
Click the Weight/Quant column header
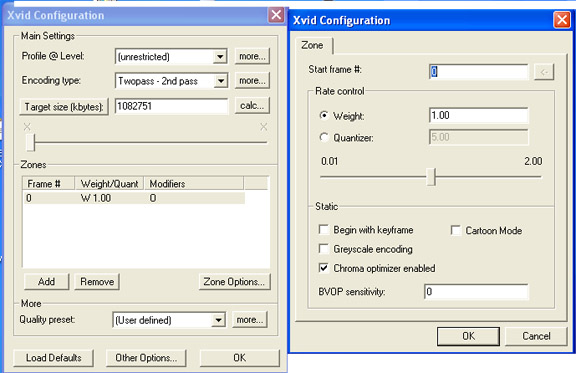[109, 183]
